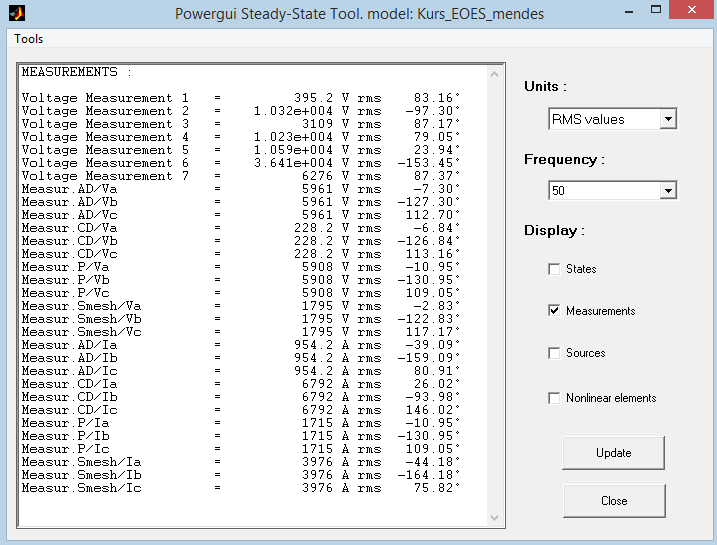Select the Voltage Measurement 4 row
Image resolution: width=717 pixels, height=545 pixels.
tap(241, 137)
